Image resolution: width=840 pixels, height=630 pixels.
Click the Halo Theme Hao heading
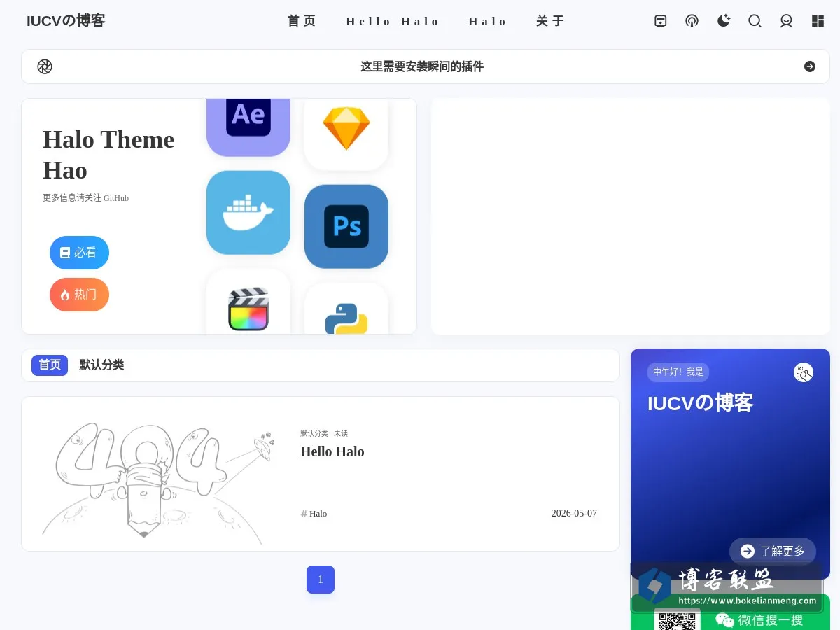click(x=108, y=155)
